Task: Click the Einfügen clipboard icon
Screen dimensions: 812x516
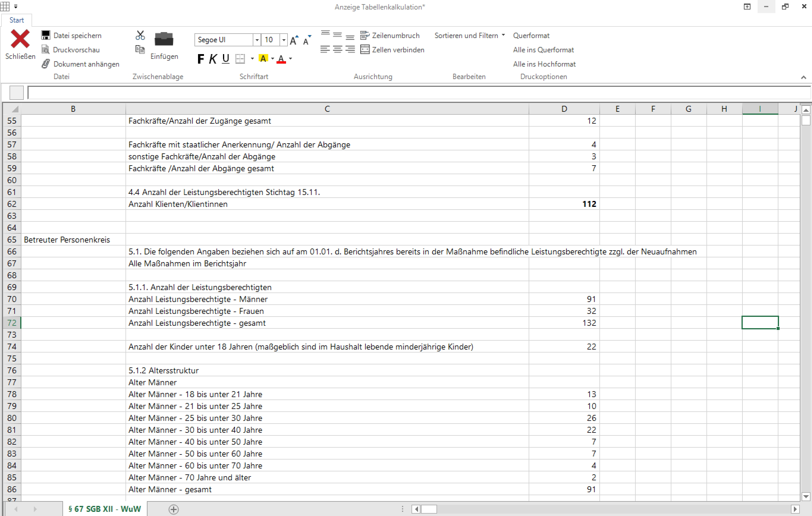Action: click(164, 39)
